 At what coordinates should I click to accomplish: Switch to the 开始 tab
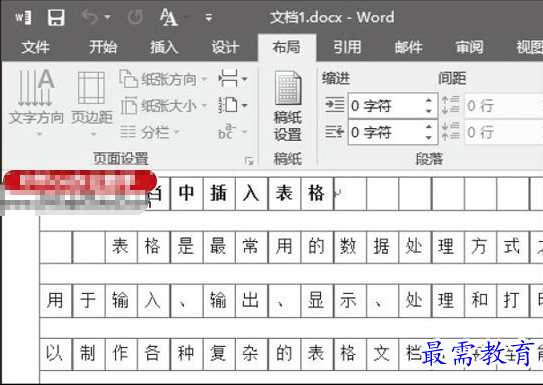click(x=103, y=47)
